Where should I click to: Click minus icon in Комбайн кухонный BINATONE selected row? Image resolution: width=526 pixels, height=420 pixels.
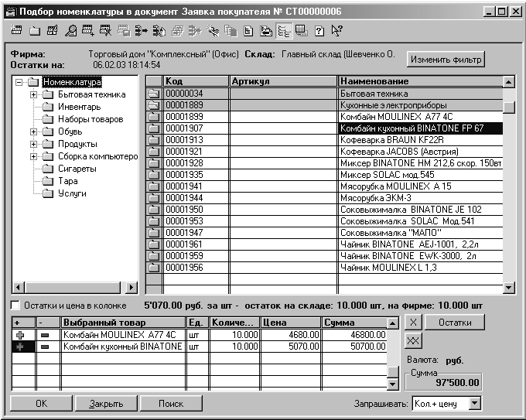pos(45,347)
